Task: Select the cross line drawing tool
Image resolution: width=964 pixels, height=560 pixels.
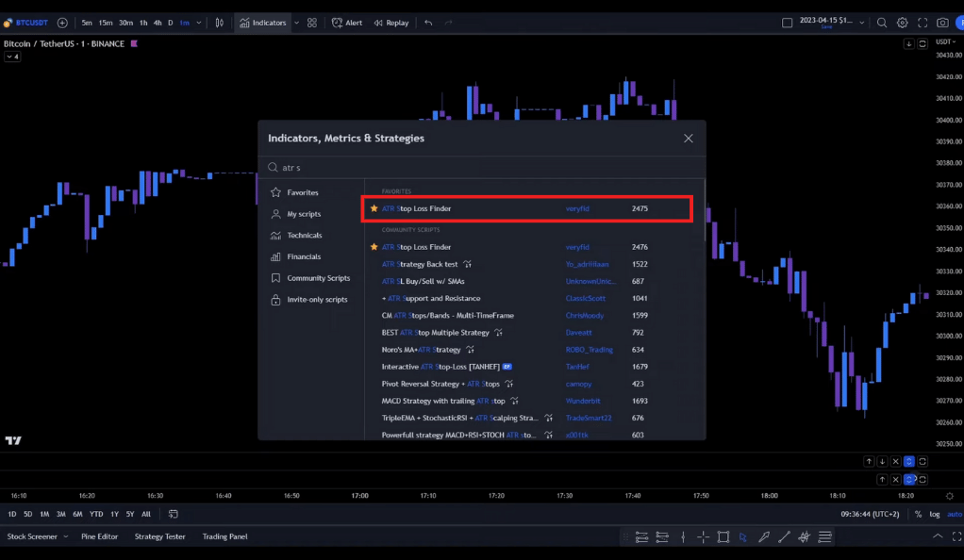Action: (x=704, y=536)
